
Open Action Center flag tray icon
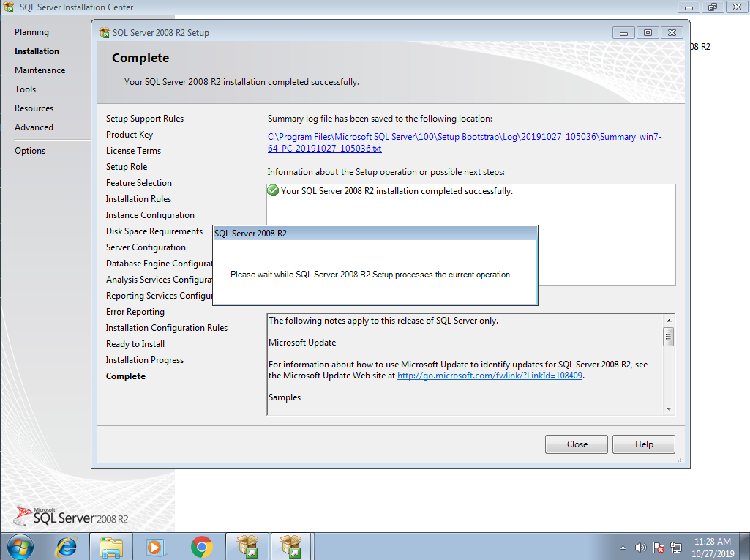tap(658, 548)
